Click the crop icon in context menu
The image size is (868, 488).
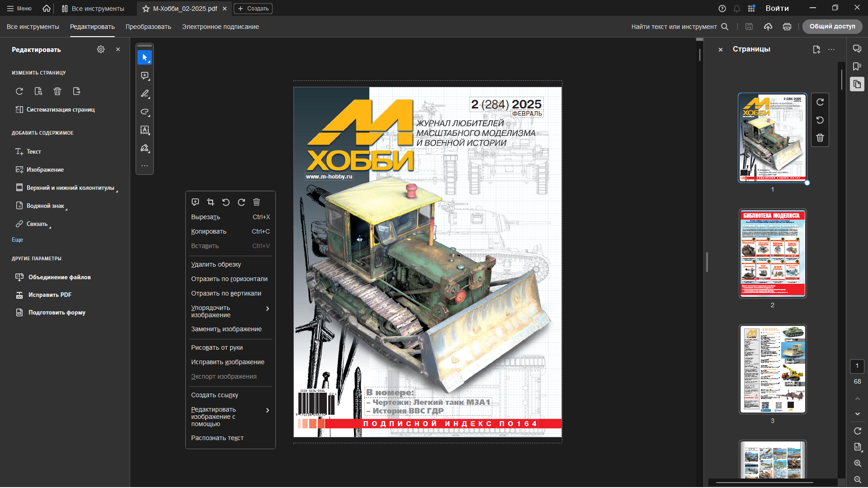211,202
